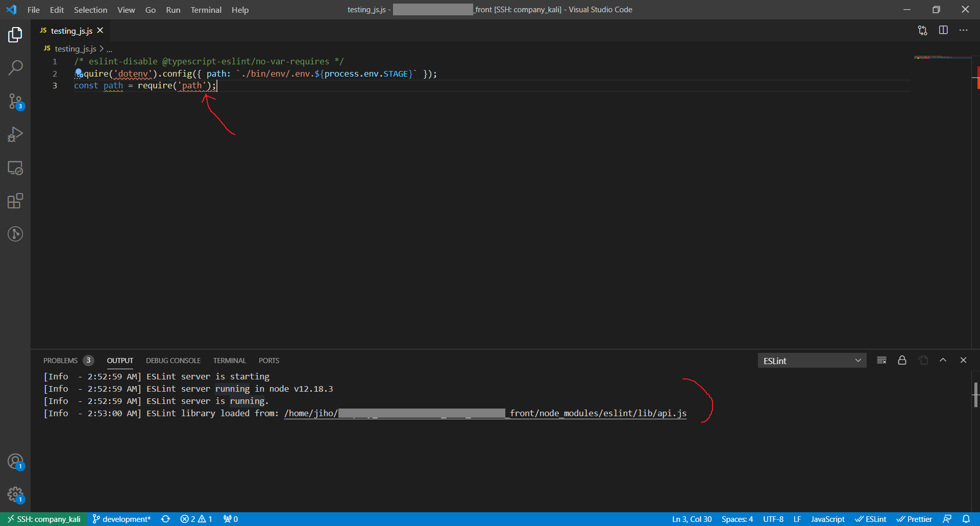Open the Extensions view
The height and width of the screenshot is (526, 980).
click(16, 201)
